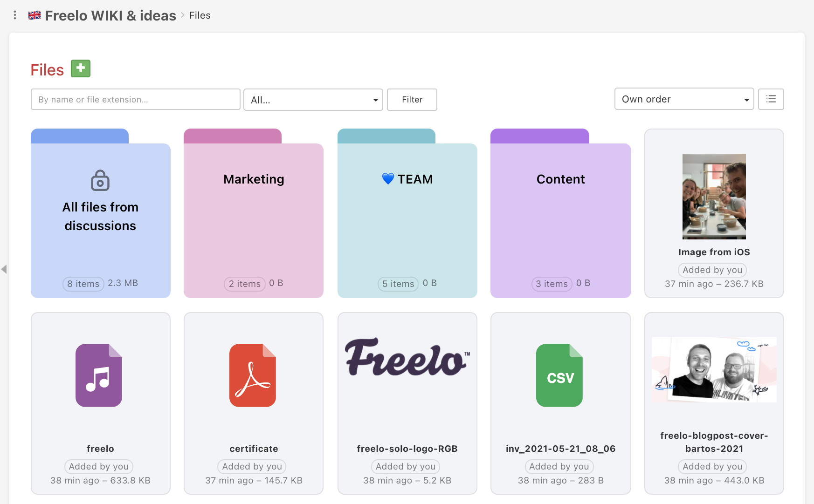Click Added by you under bartos-2021 cover

coord(712,467)
